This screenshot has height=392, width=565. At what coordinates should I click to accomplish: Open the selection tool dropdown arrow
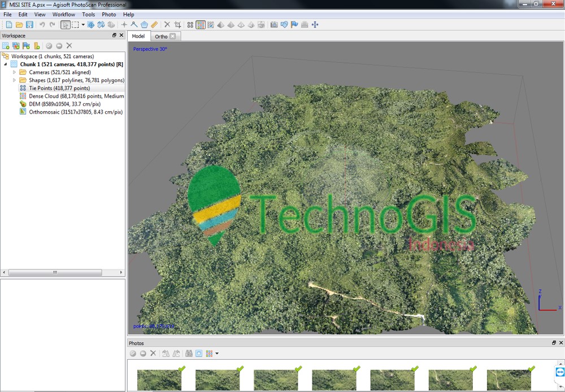pyautogui.click(x=83, y=24)
